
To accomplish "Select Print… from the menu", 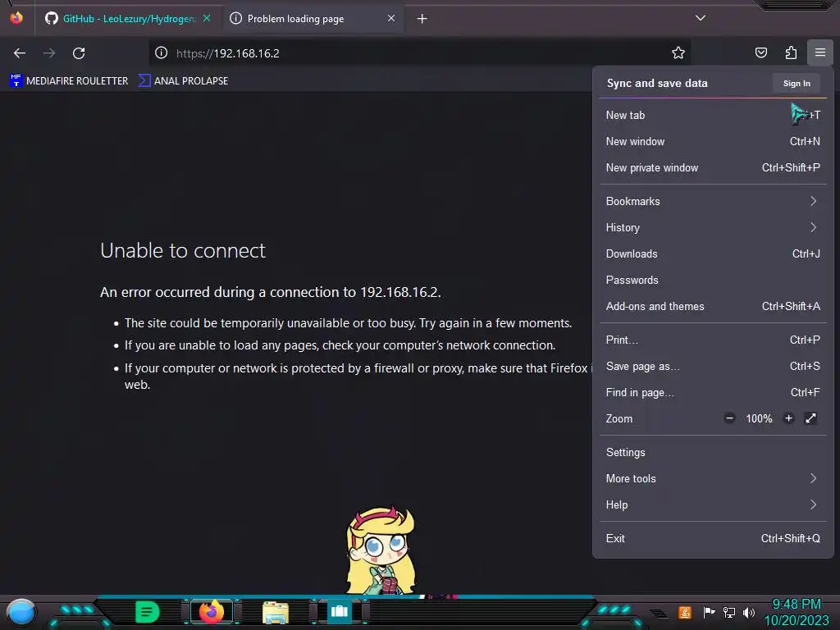I will tap(713, 340).
